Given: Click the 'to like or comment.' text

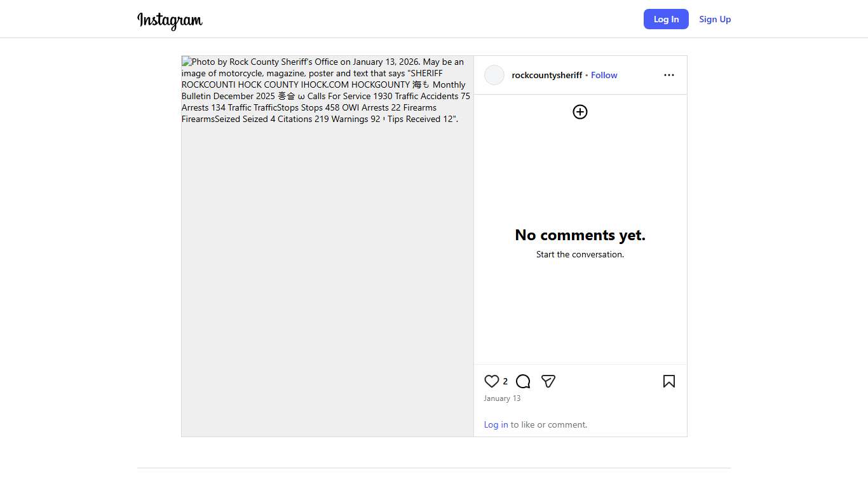Looking at the screenshot, I should point(549,424).
